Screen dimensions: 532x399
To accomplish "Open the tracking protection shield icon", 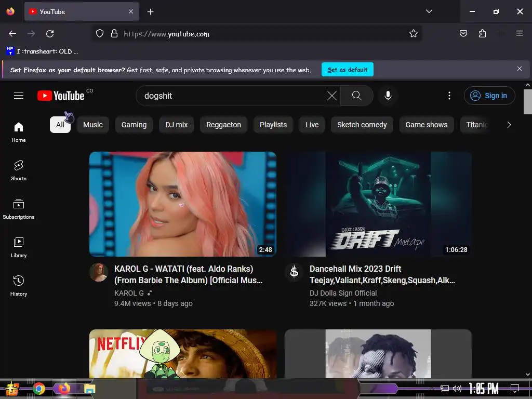I will point(99,34).
